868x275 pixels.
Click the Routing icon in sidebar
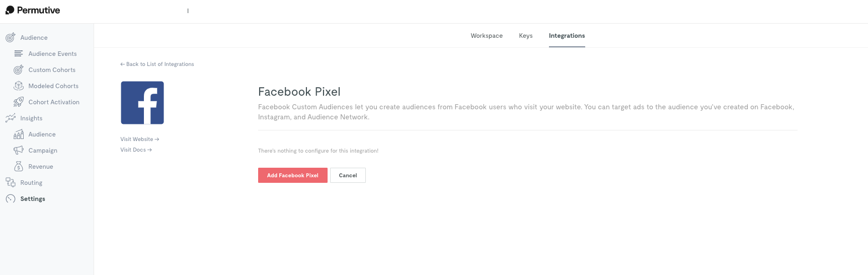click(x=10, y=182)
